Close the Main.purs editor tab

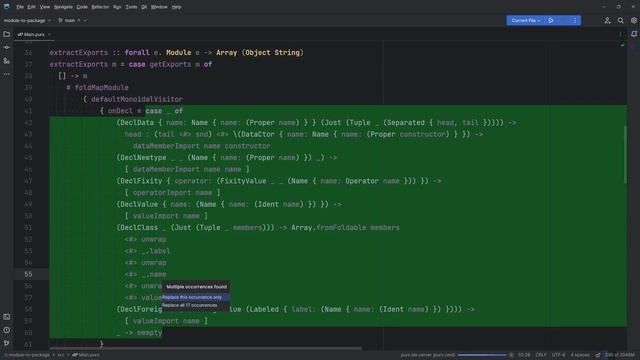pyautogui.click(x=49, y=35)
